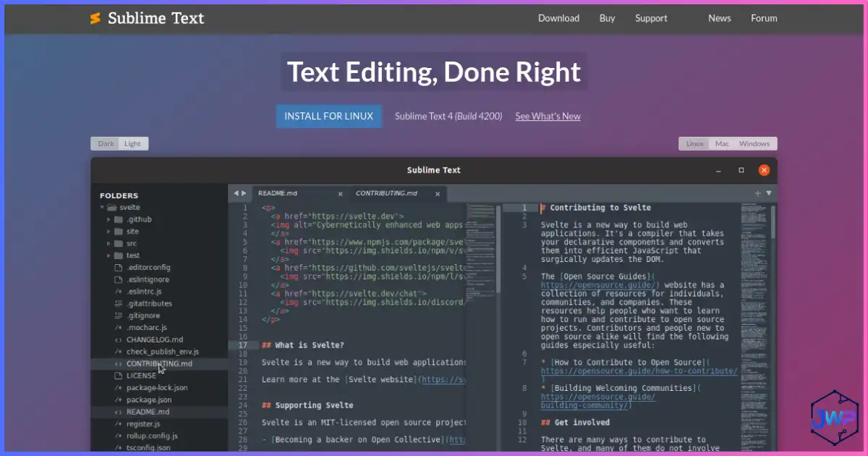Select the 'Supporting Svelte' heading line

pyautogui.click(x=307, y=405)
